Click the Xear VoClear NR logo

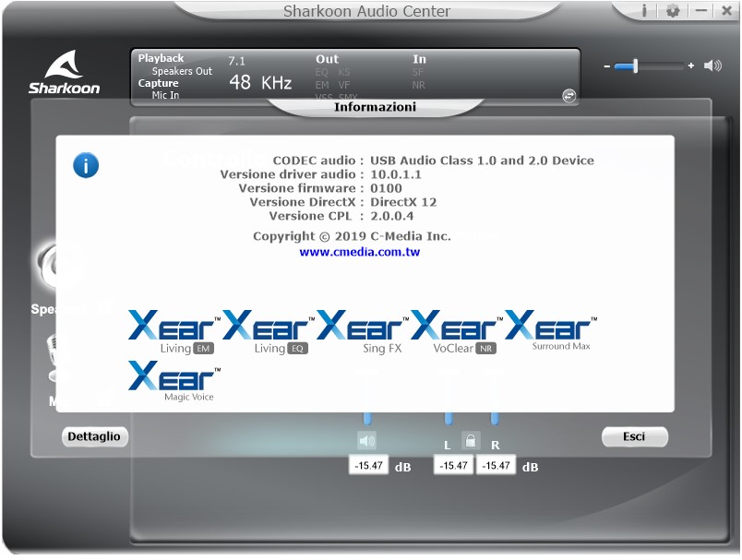tap(457, 332)
